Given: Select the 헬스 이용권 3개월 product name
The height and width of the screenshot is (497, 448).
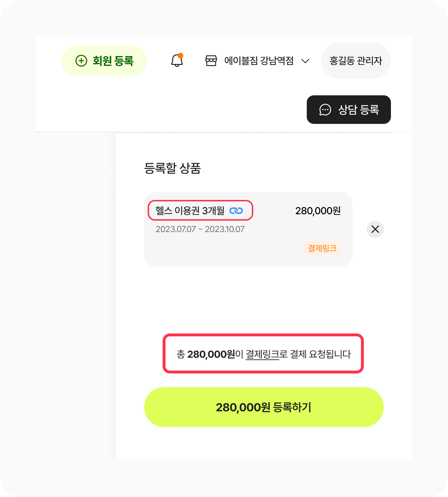Looking at the screenshot, I should (x=190, y=211).
